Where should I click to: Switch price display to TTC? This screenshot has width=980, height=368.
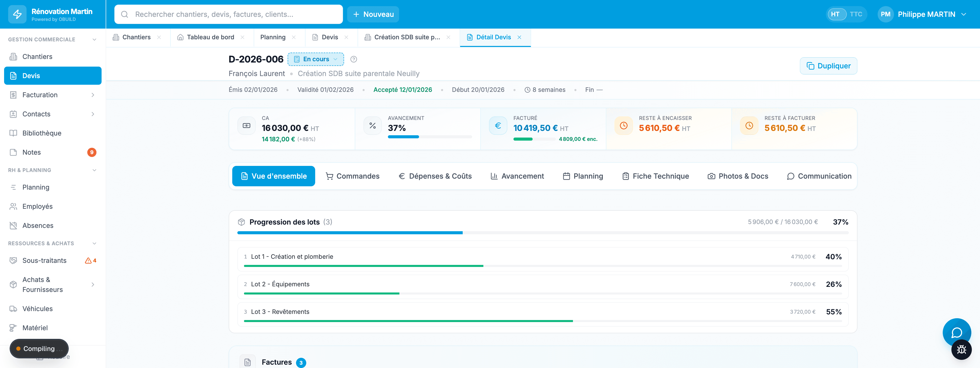856,15
